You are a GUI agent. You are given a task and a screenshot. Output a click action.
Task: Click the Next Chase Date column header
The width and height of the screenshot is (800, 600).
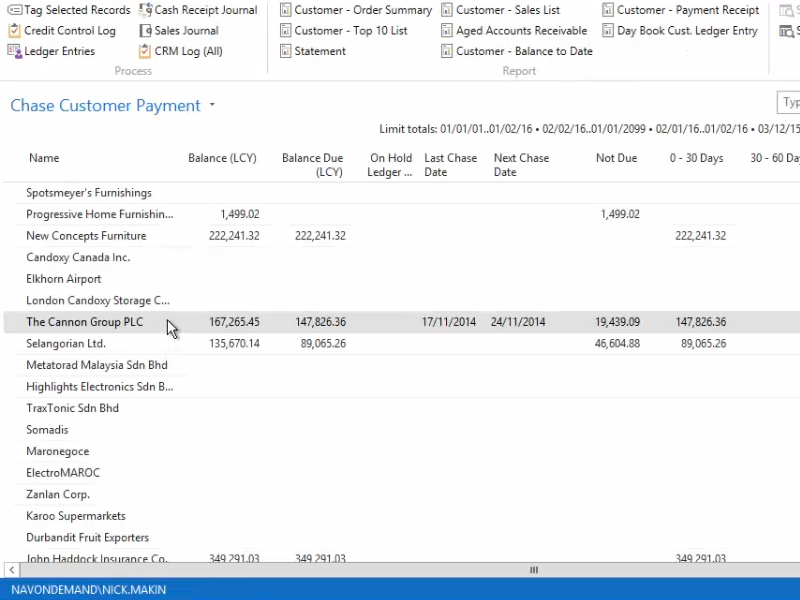point(521,165)
